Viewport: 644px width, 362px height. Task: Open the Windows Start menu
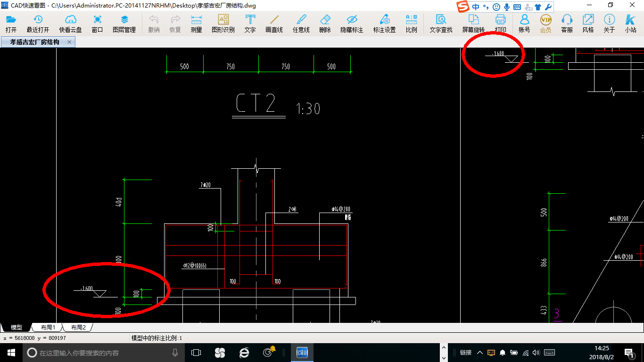click(11, 353)
